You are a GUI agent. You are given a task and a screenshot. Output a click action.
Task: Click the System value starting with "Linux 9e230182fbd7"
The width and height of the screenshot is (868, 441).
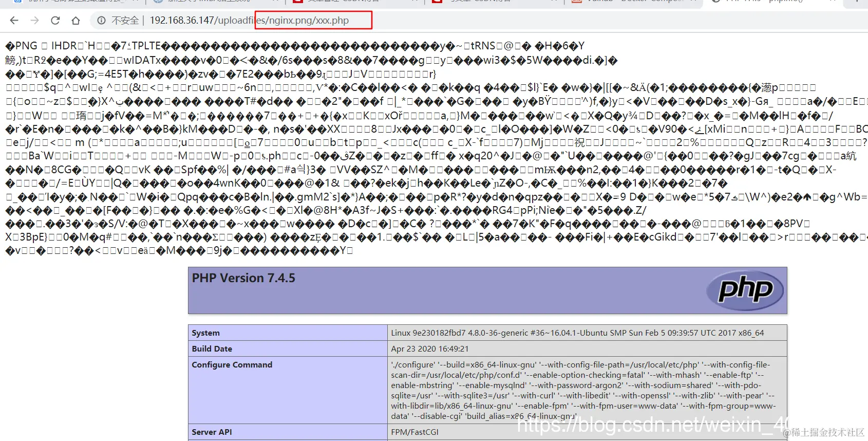point(577,333)
